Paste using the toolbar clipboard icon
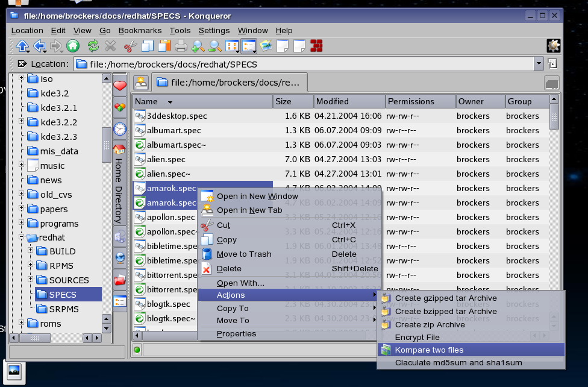This screenshot has height=387, width=588. [x=164, y=46]
